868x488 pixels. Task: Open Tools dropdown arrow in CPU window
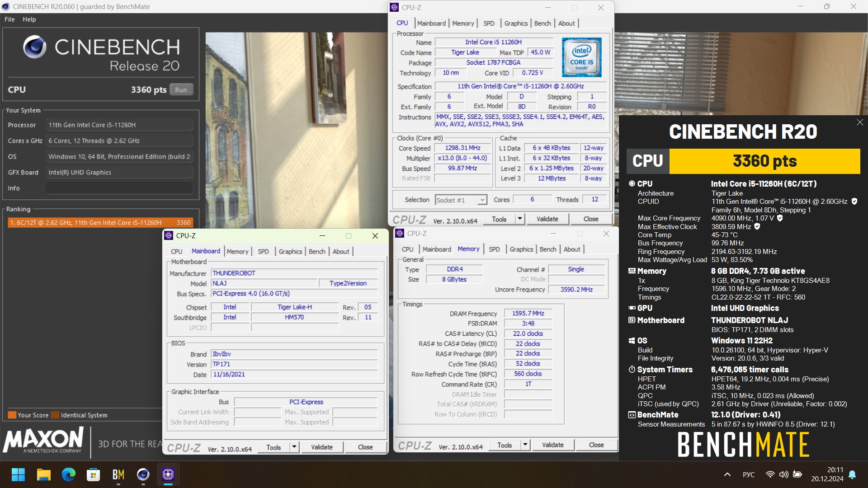point(519,219)
